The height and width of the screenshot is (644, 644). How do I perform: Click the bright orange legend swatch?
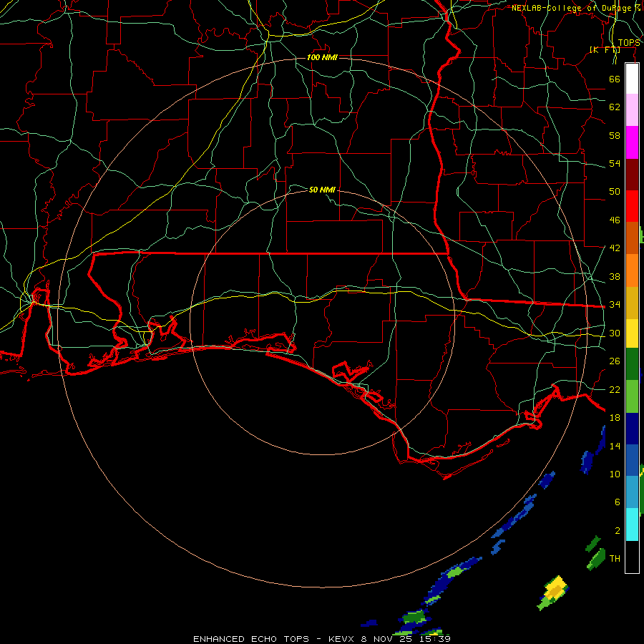(x=632, y=270)
